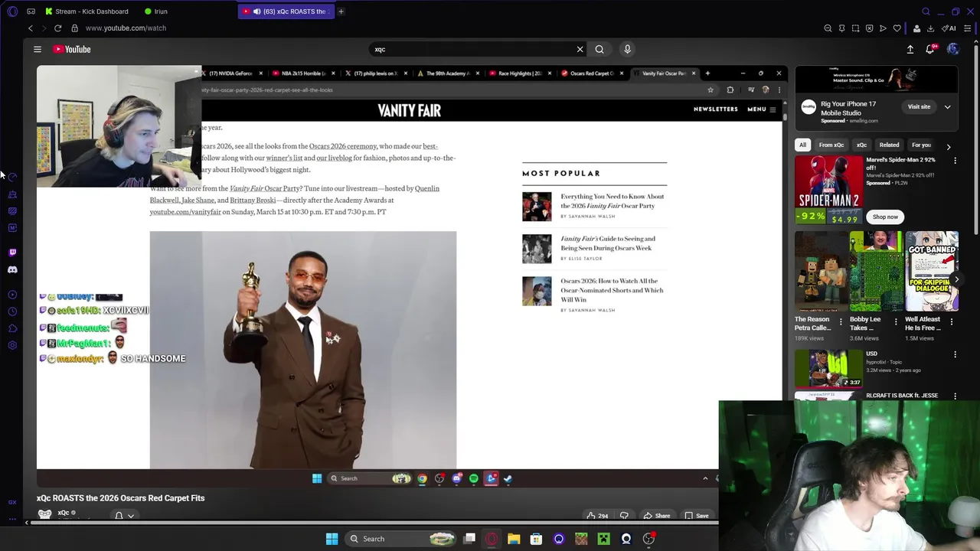Open the GOT BANNED short thumbnail

point(932,271)
